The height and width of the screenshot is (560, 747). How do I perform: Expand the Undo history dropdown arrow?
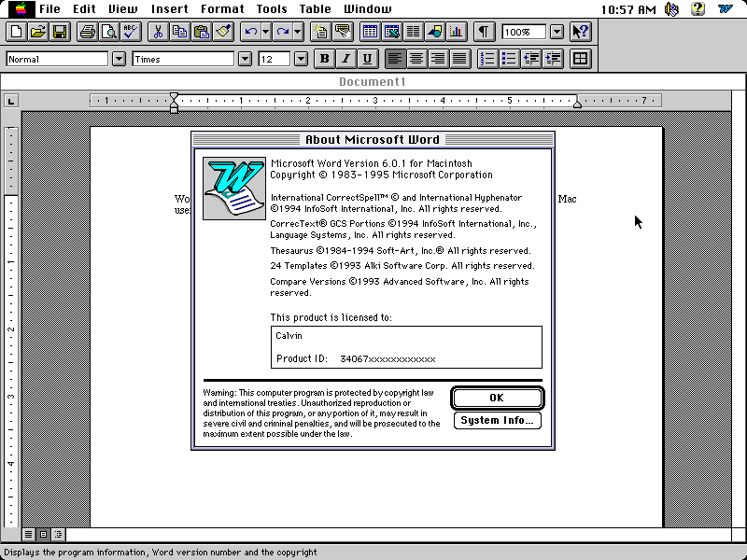[x=266, y=32]
